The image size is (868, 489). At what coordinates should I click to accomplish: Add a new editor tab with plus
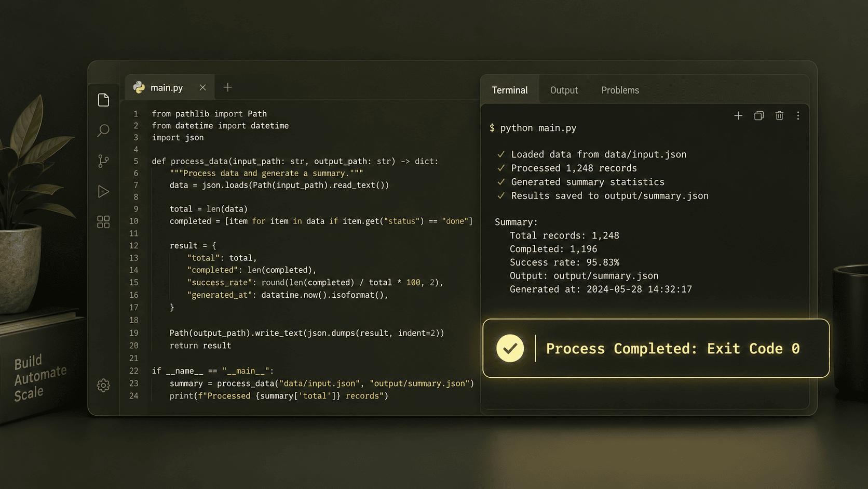click(227, 87)
